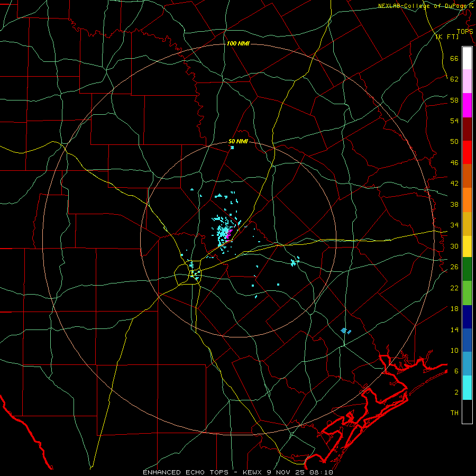Click the "TOPS" legend heading
This screenshot has width=476, height=476.
pos(465,31)
